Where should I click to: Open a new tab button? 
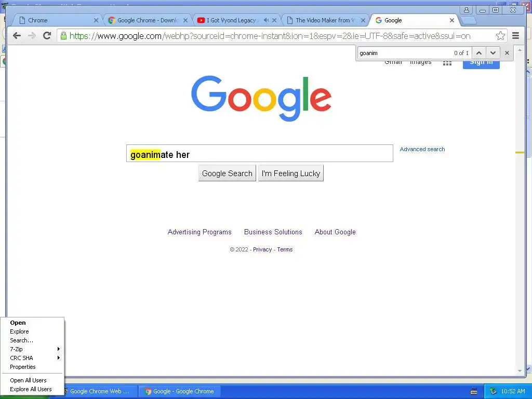tap(469, 21)
